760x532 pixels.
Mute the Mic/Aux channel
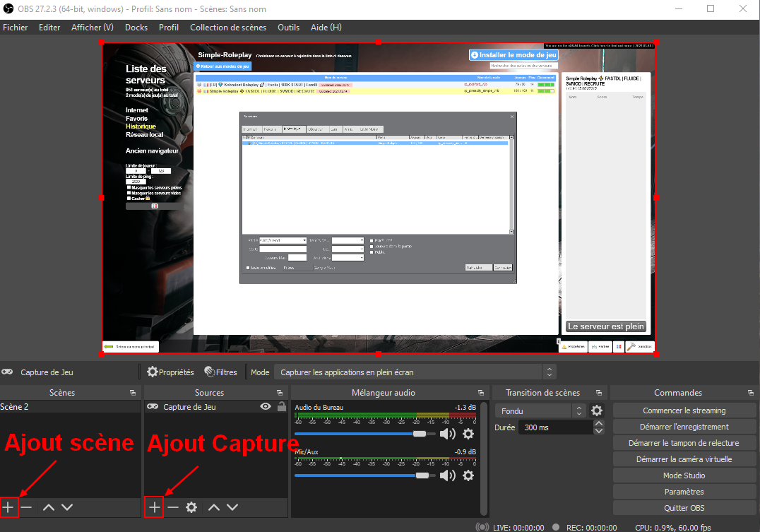click(x=447, y=475)
